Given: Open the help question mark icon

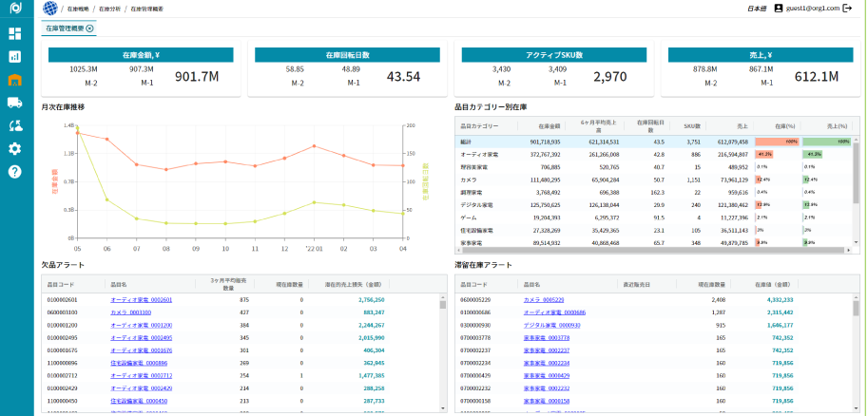Looking at the screenshot, I should pyautogui.click(x=15, y=172).
